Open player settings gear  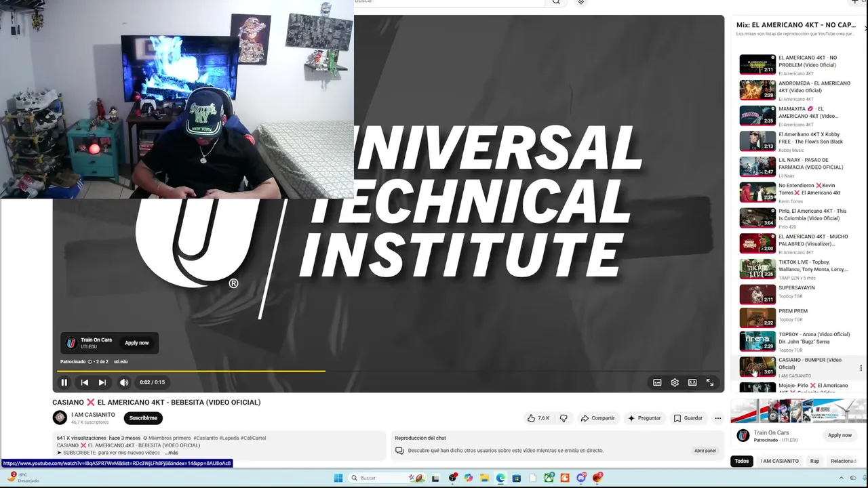(x=675, y=382)
